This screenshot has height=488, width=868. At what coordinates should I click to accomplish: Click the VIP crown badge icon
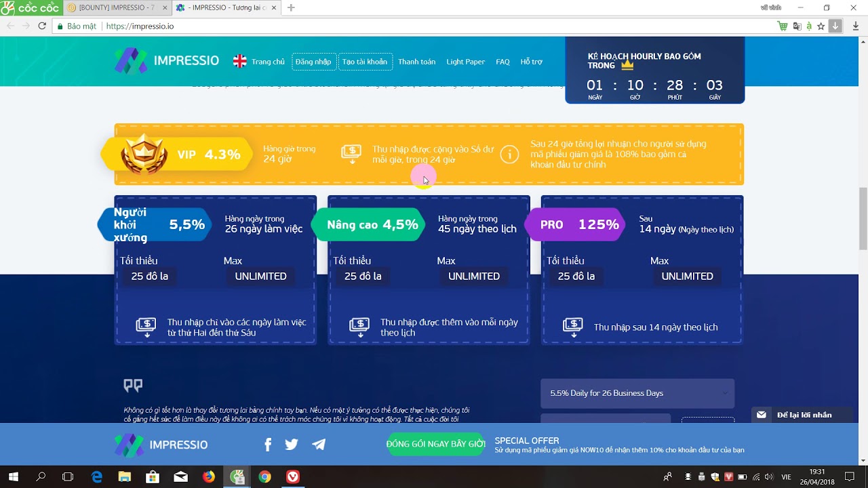(x=144, y=155)
